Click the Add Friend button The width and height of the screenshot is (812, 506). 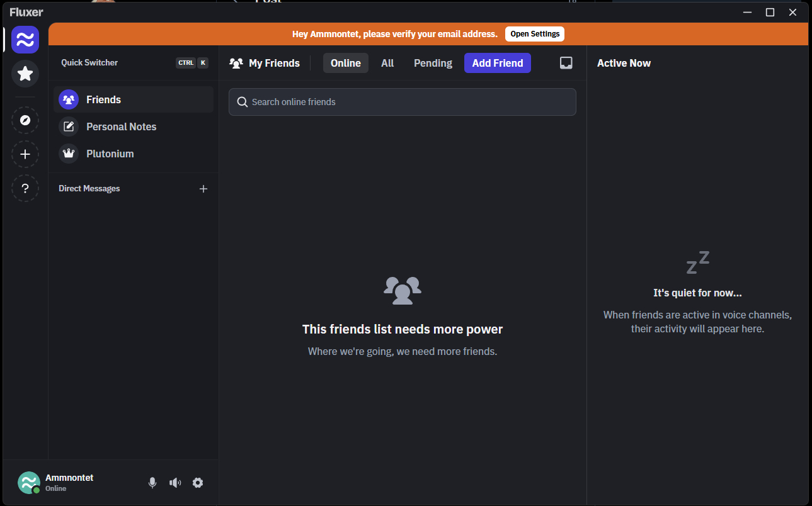click(497, 63)
